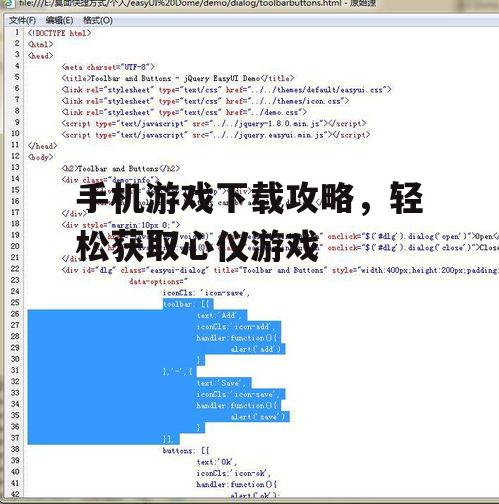Screen dimensions: 499x504
Task: Click the text:'Ok' line
Action: [217, 462]
